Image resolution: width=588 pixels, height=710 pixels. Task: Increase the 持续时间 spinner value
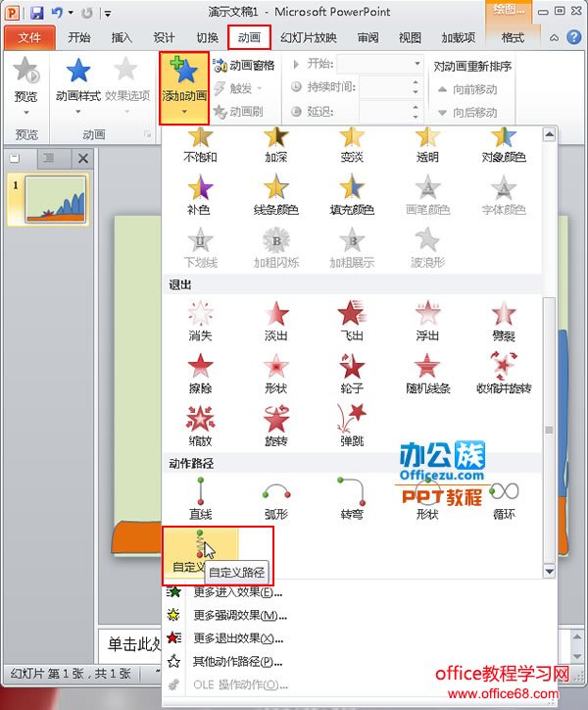(416, 82)
